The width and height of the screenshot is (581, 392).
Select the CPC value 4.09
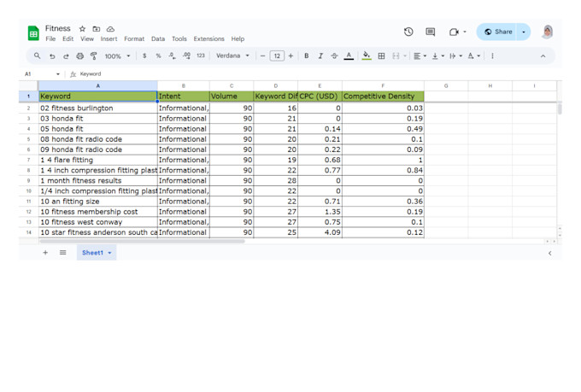click(x=320, y=232)
